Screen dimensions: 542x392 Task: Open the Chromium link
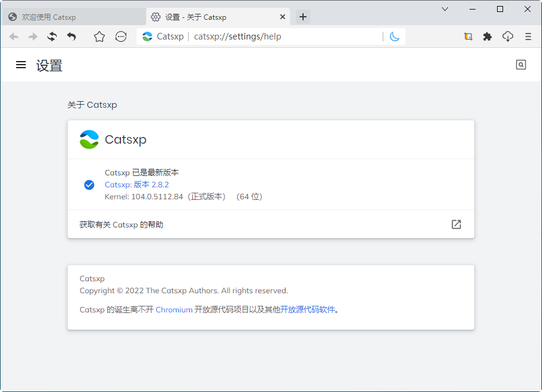pyautogui.click(x=174, y=310)
